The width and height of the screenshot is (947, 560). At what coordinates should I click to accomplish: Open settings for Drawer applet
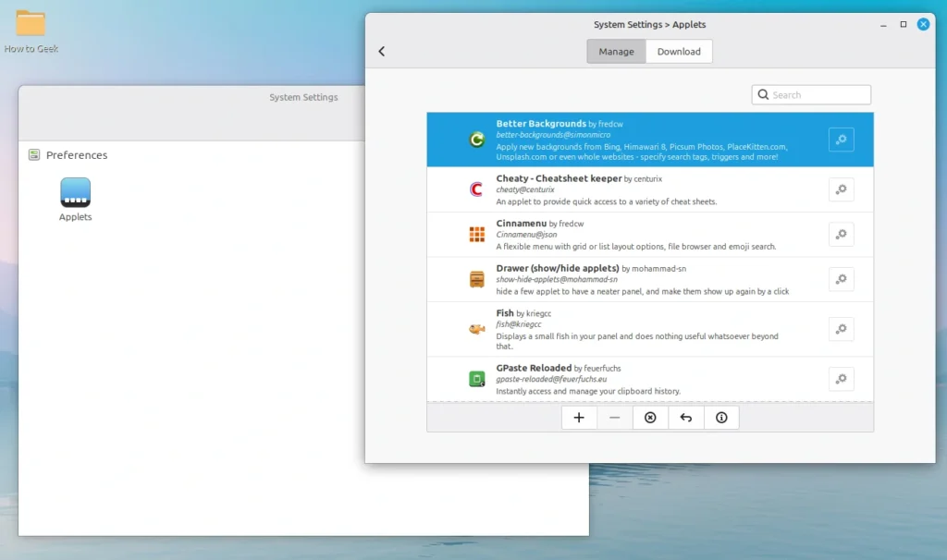[x=841, y=279]
